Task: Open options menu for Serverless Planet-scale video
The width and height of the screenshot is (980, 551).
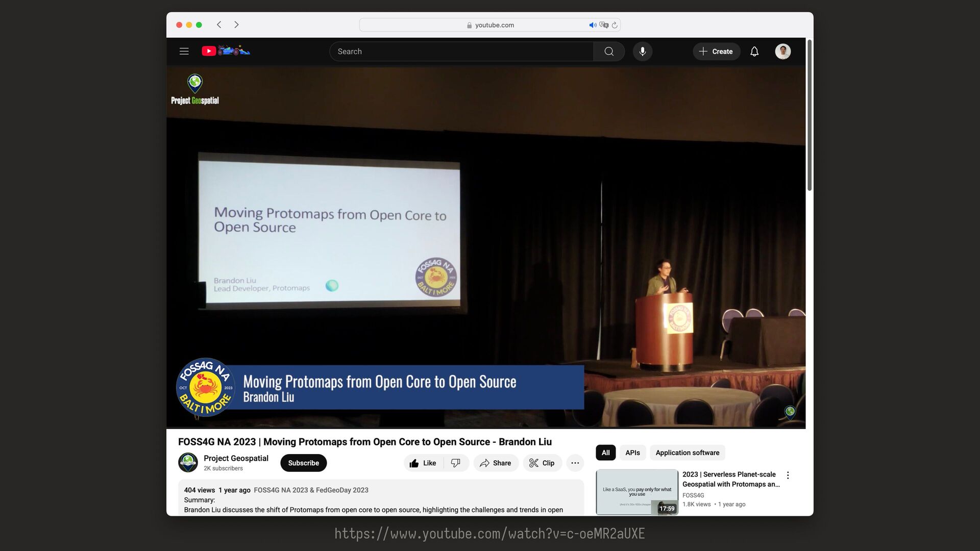Action: tap(788, 475)
